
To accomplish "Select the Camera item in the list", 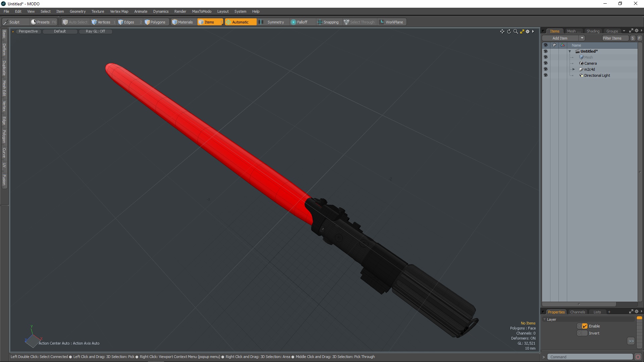I will (x=590, y=63).
